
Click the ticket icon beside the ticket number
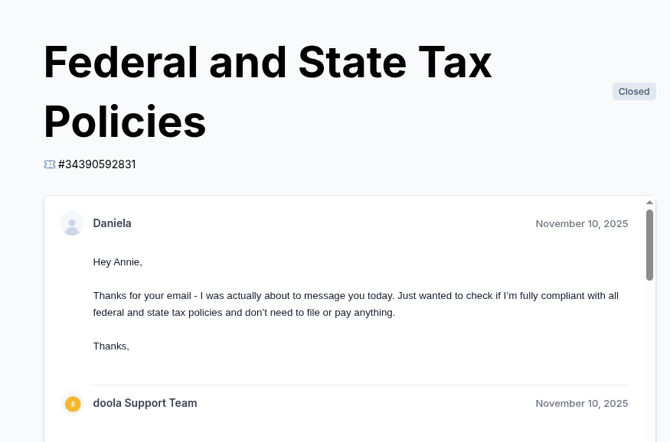coord(49,164)
